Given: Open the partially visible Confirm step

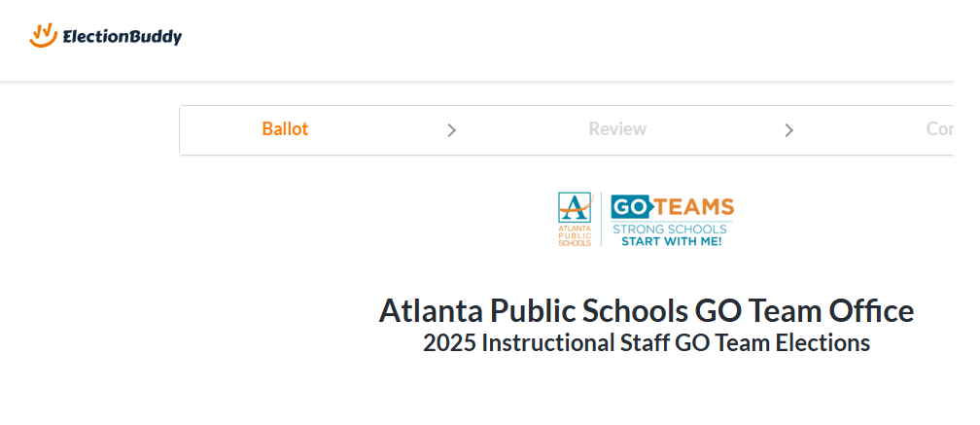Looking at the screenshot, I should [x=939, y=128].
